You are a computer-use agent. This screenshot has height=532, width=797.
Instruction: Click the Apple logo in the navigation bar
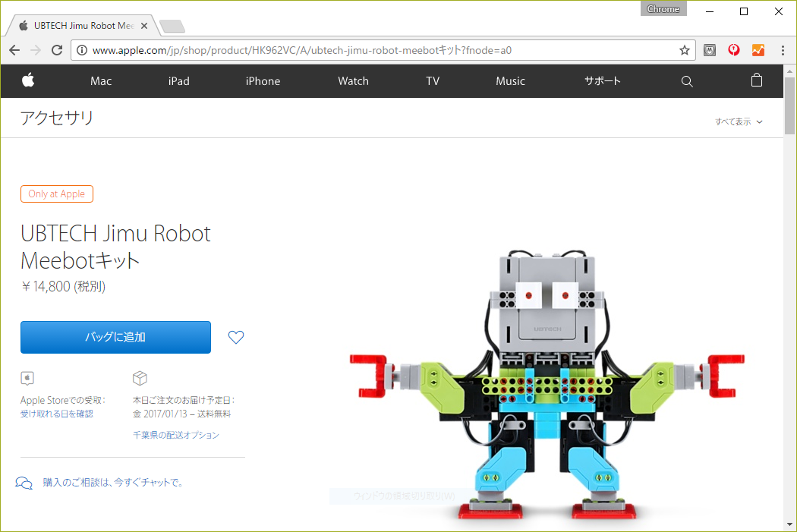pos(28,80)
